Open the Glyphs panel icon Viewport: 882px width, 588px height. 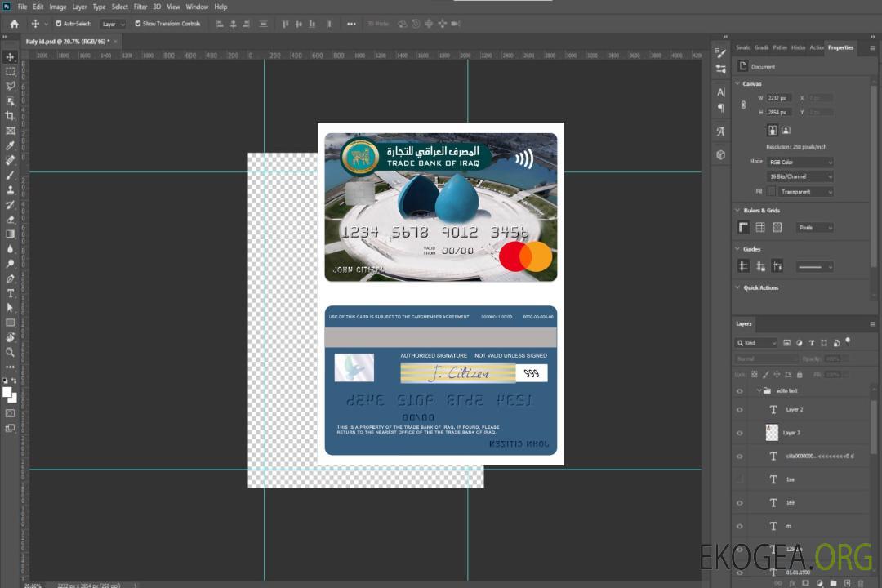click(x=720, y=131)
